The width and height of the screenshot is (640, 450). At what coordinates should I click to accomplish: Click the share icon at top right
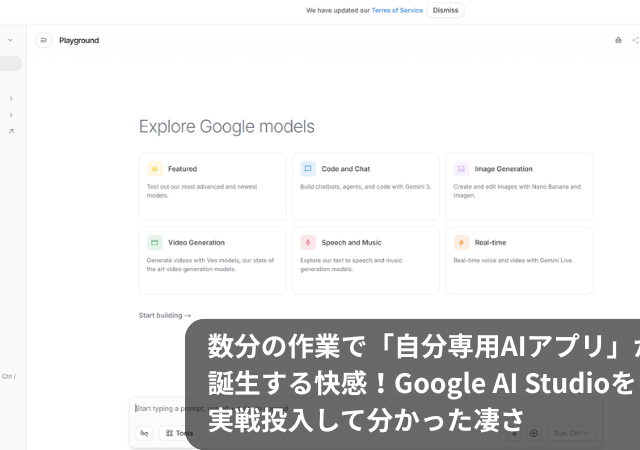point(635,41)
